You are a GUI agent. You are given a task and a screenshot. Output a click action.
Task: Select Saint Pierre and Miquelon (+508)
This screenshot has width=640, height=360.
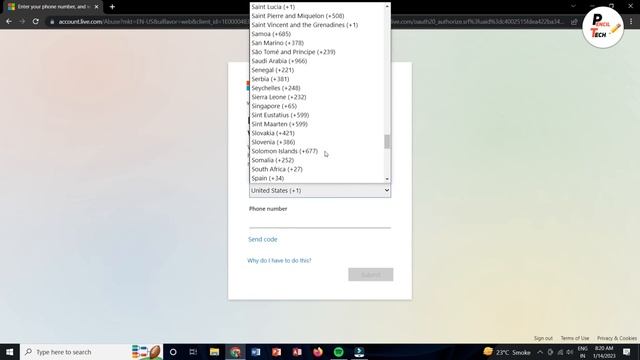(317, 16)
